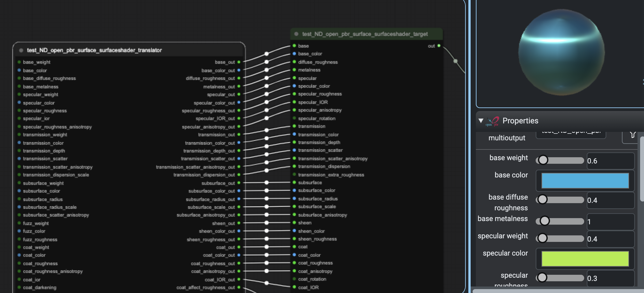
Task: Open the blue base color swatch picker
Action: coord(584,181)
